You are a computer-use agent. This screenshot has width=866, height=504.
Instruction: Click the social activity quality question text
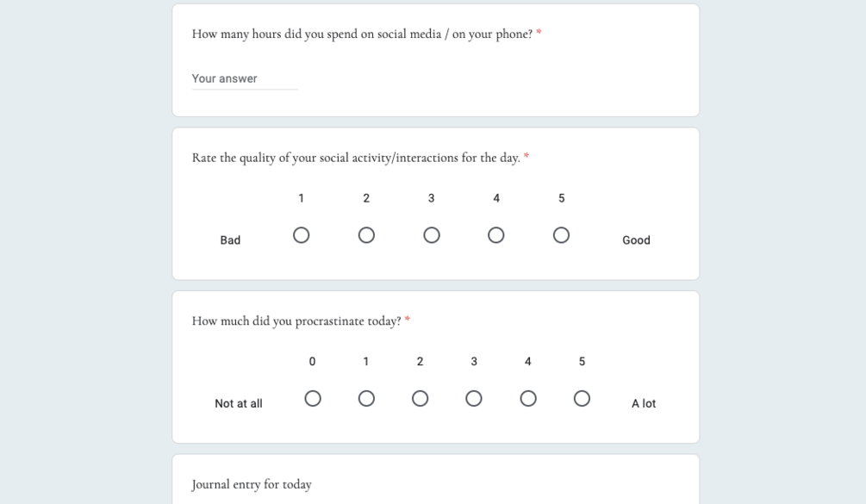[356, 158]
